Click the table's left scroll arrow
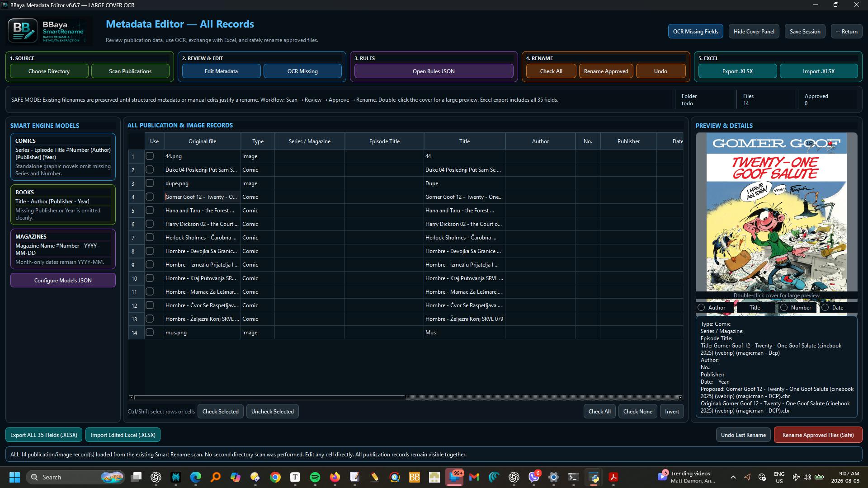The width and height of the screenshot is (868, 488). point(131,398)
